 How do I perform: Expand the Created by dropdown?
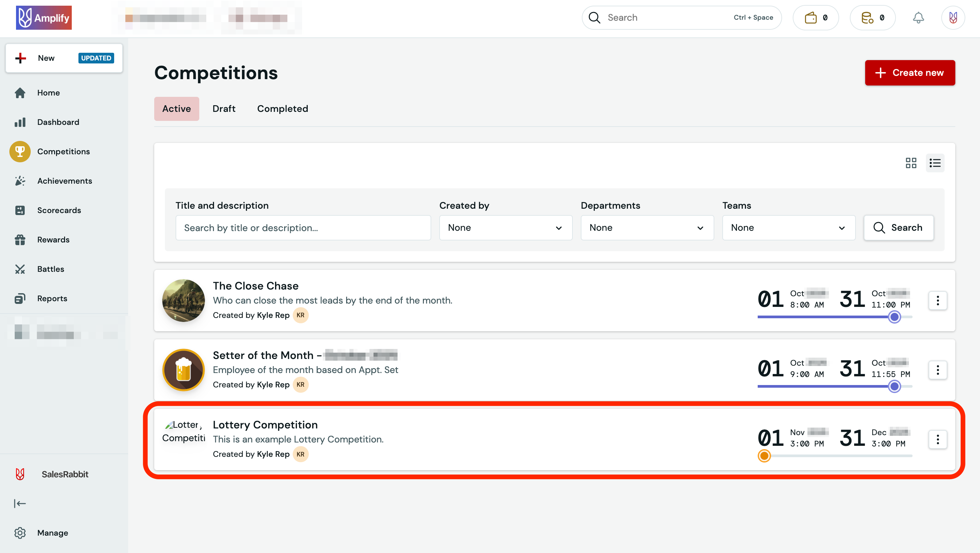click(505, 228)
